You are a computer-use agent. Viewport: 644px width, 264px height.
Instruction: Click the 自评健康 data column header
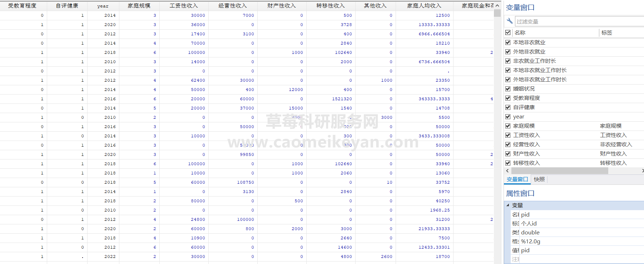[x=67, y=6]
